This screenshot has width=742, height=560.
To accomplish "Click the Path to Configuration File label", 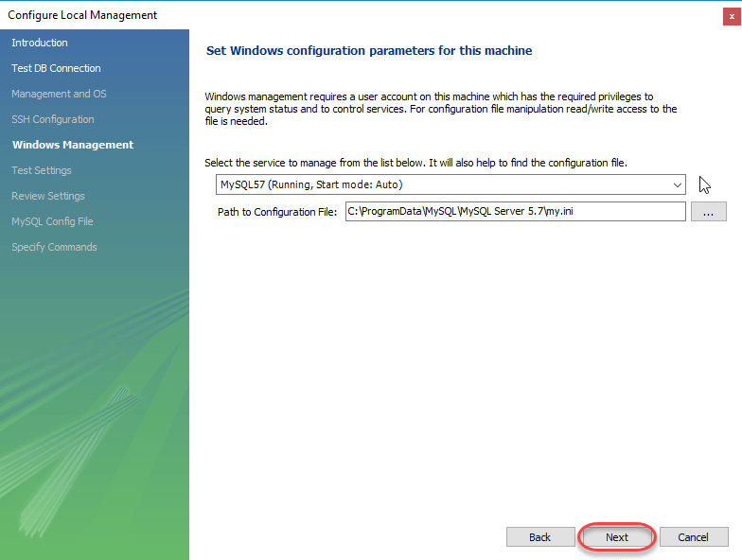I will pyautogui.click(x=277, y=212).
